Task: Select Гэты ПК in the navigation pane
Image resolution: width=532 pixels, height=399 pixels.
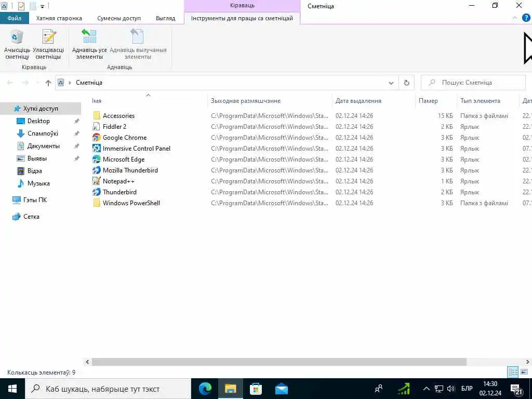Action: pyautogui.click(x=35, y=200)
